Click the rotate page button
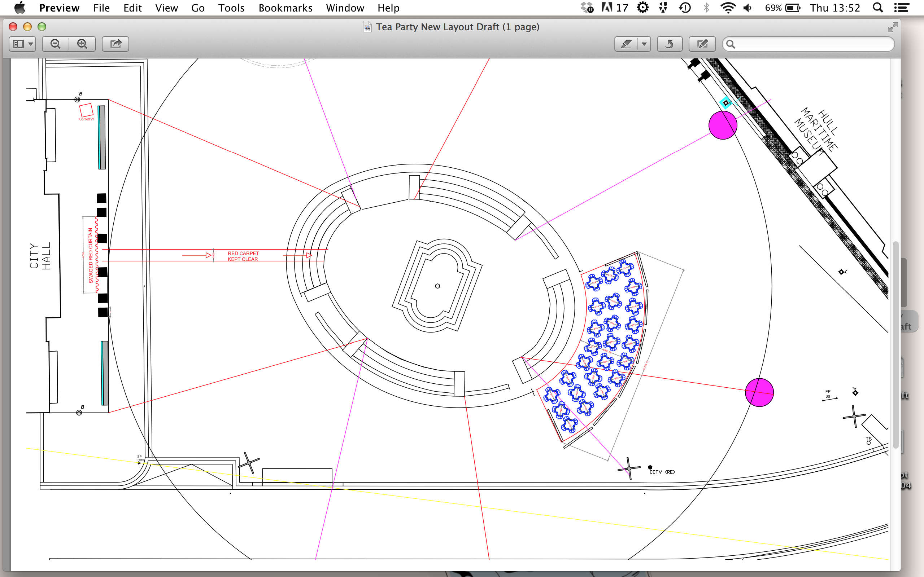 tap(669, 44)
